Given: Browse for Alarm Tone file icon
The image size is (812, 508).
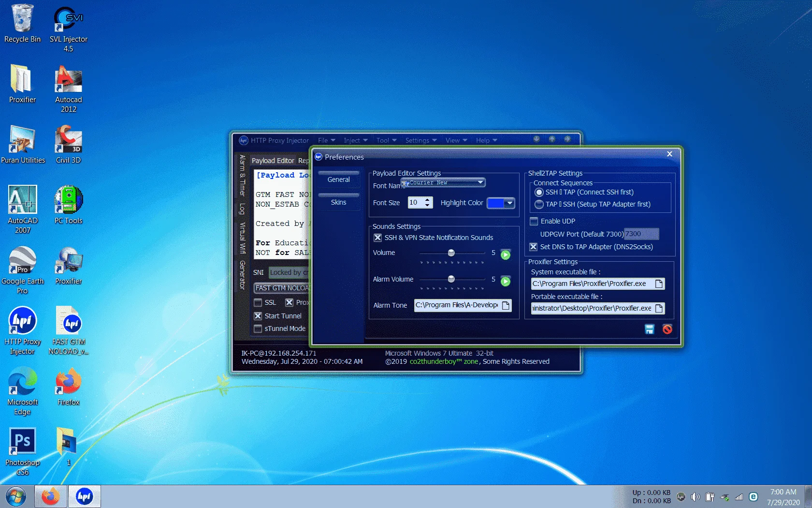Looking at the screenshot, I should click(x=506, y=305).
